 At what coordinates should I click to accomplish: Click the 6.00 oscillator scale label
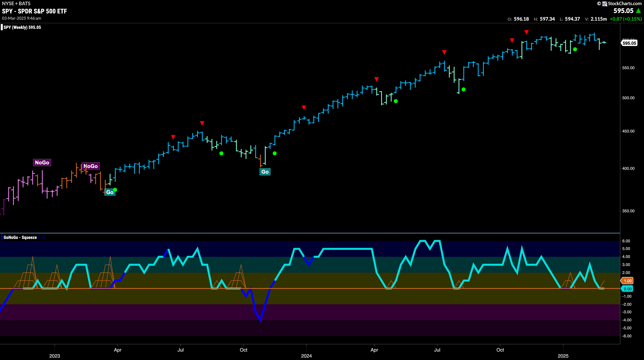point(626,241)
